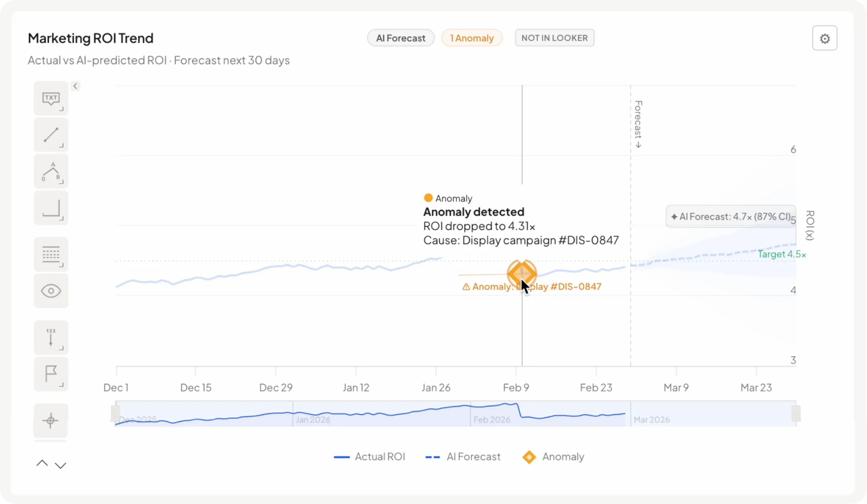Select the A-B polyline tool
The image size is (867, 504).
click(x=51, y=171)
